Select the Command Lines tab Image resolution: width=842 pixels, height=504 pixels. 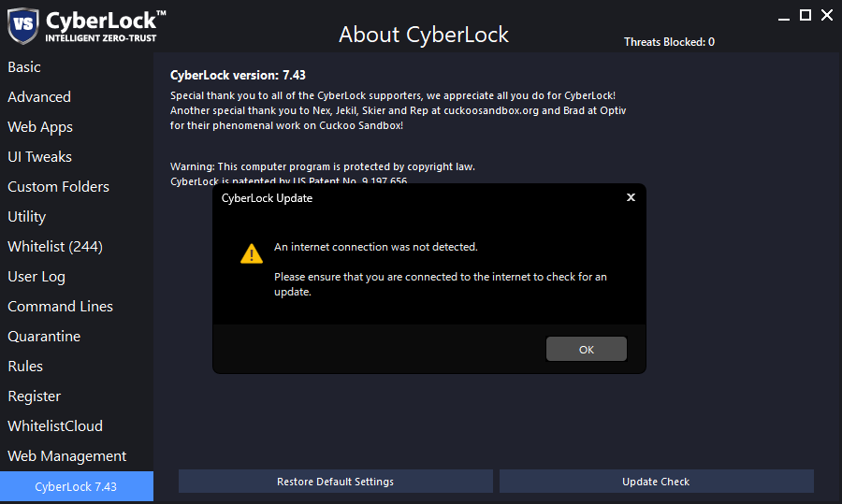pos(60,307)
